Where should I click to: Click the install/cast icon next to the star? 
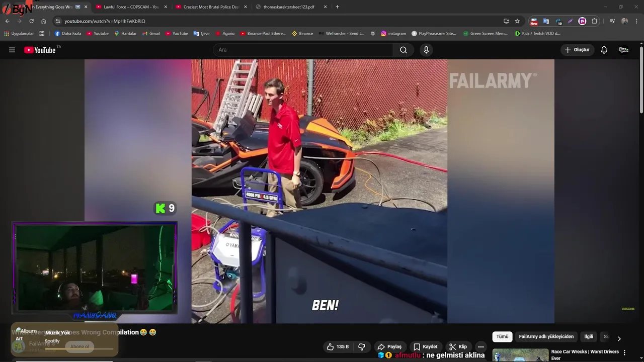click(506, 21)
